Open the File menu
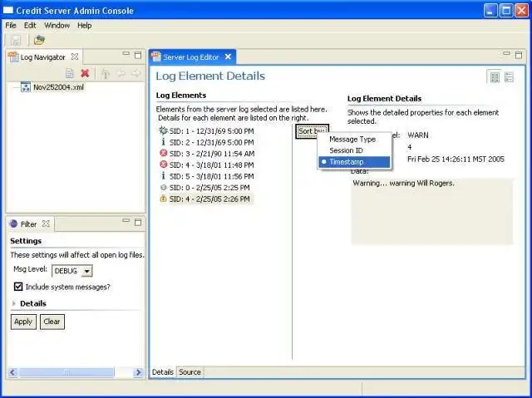 pyautogui.click(x=11, y=26)
